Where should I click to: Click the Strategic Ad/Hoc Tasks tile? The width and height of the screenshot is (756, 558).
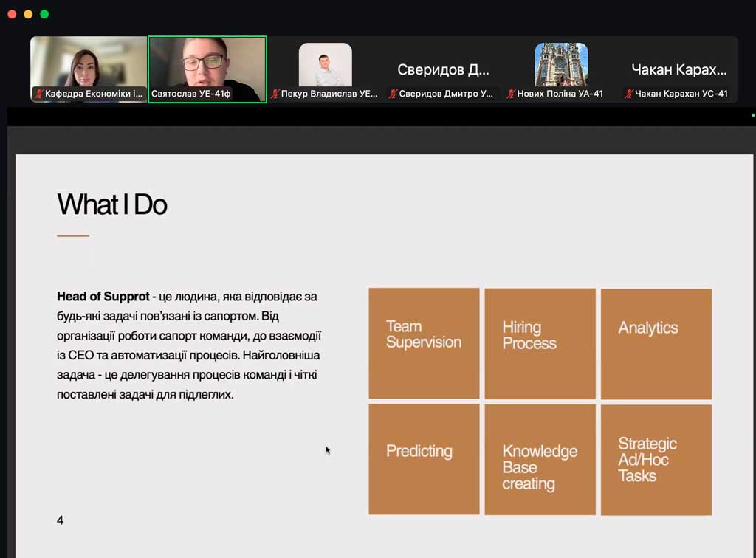pos(656,459)
